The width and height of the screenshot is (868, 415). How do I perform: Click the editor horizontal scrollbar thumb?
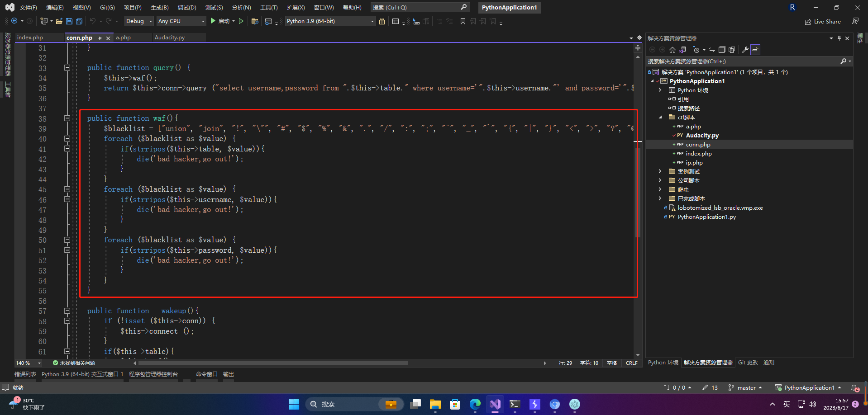click(273, 363)
